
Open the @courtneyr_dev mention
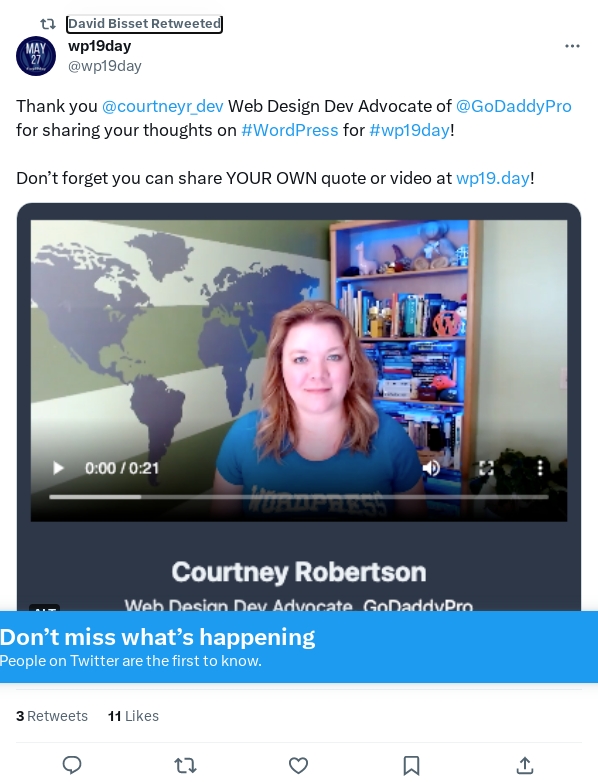(163, 106)
